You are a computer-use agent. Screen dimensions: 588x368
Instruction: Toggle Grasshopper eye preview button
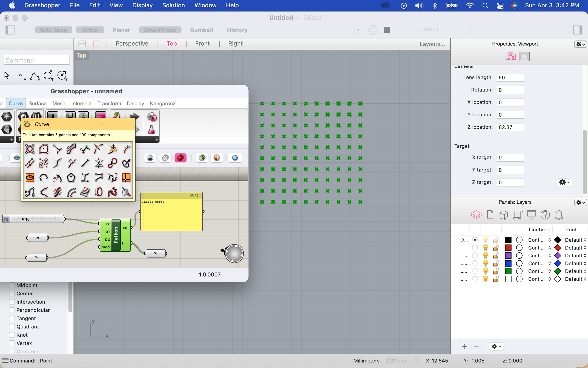16,158
